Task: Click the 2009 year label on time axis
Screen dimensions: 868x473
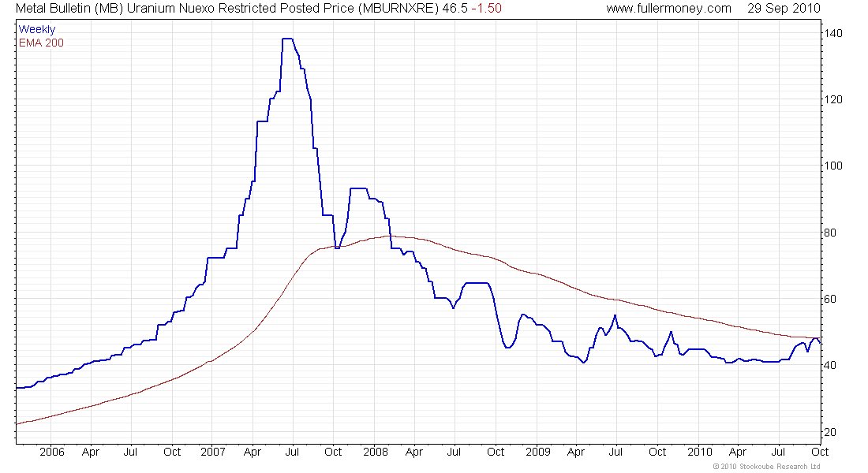Action: click(538, 452)
